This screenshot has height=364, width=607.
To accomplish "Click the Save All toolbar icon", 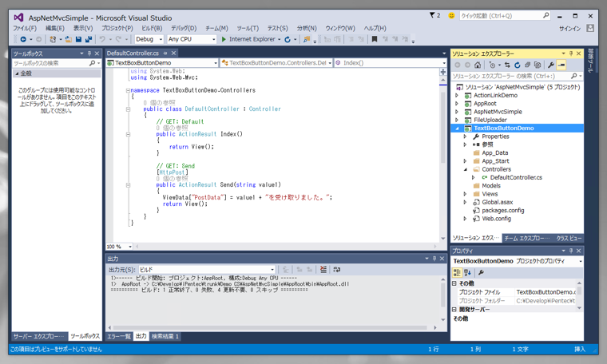I will (89, 39).
